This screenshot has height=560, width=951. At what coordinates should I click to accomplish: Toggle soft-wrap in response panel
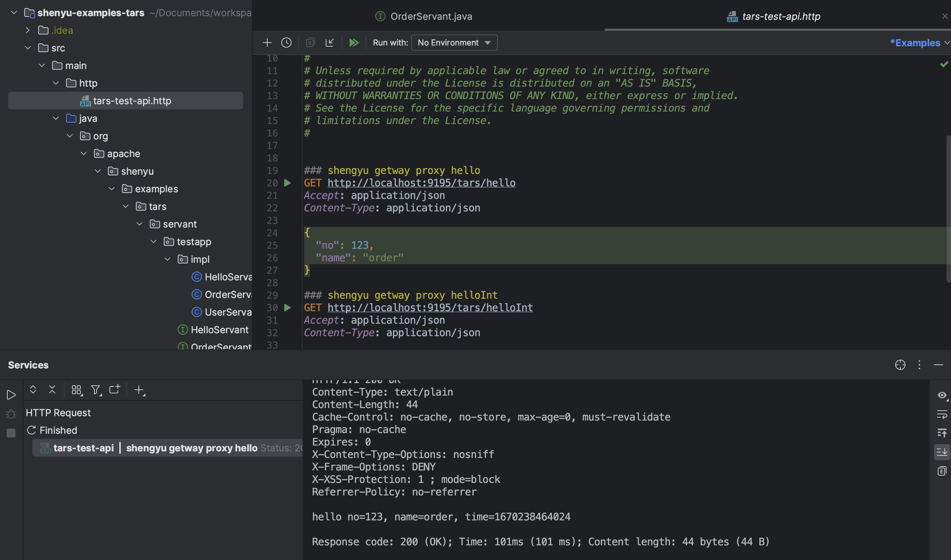[x=942, y=414]
